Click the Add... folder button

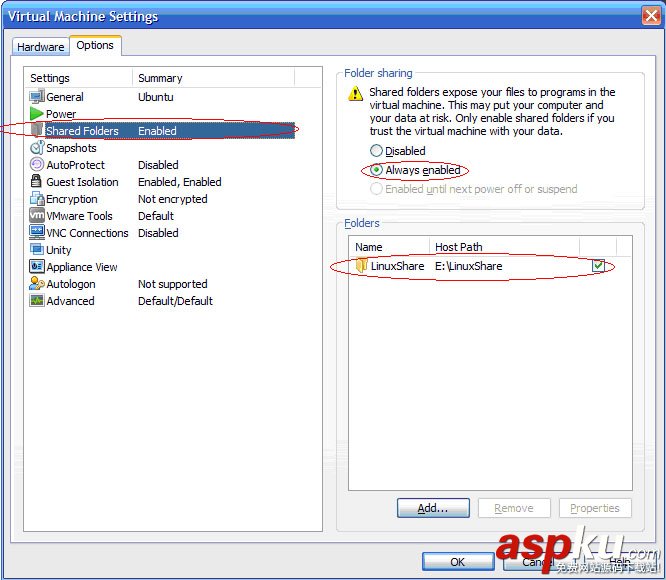pos(433,508)
